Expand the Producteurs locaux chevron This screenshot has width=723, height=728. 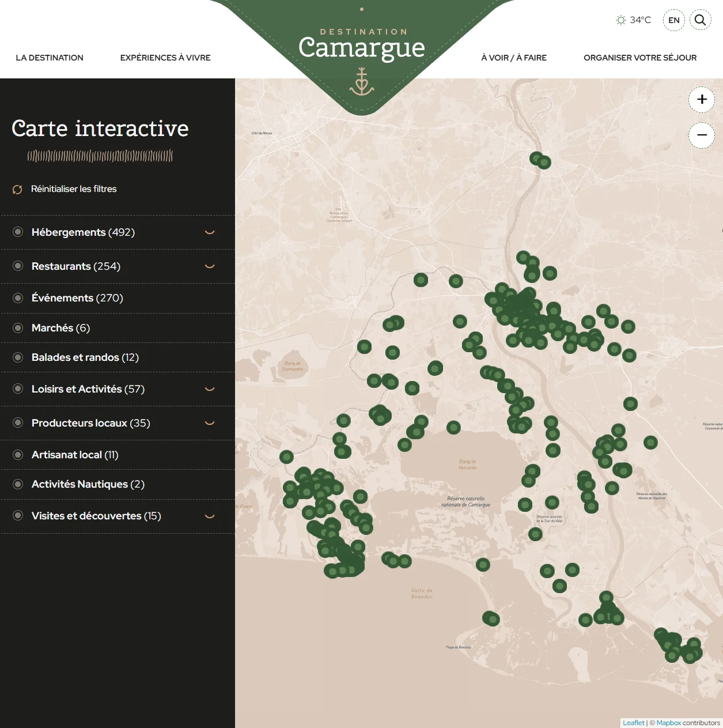[x=210, y=423]
